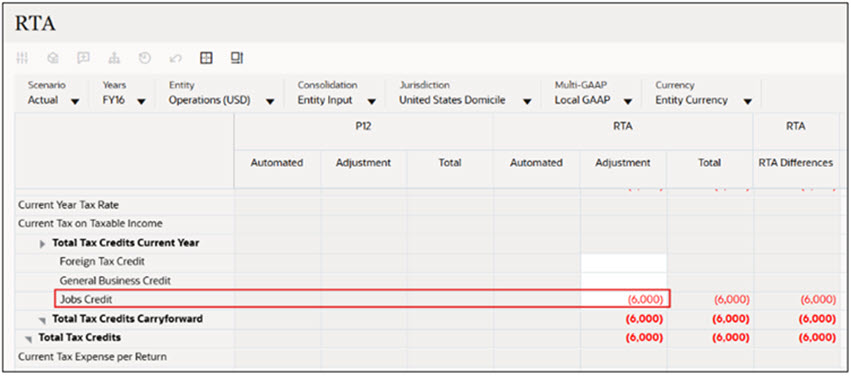Collapse the Total Tax Credits row
This screenshot has width=851, height=376.
(x=29, y=339)
